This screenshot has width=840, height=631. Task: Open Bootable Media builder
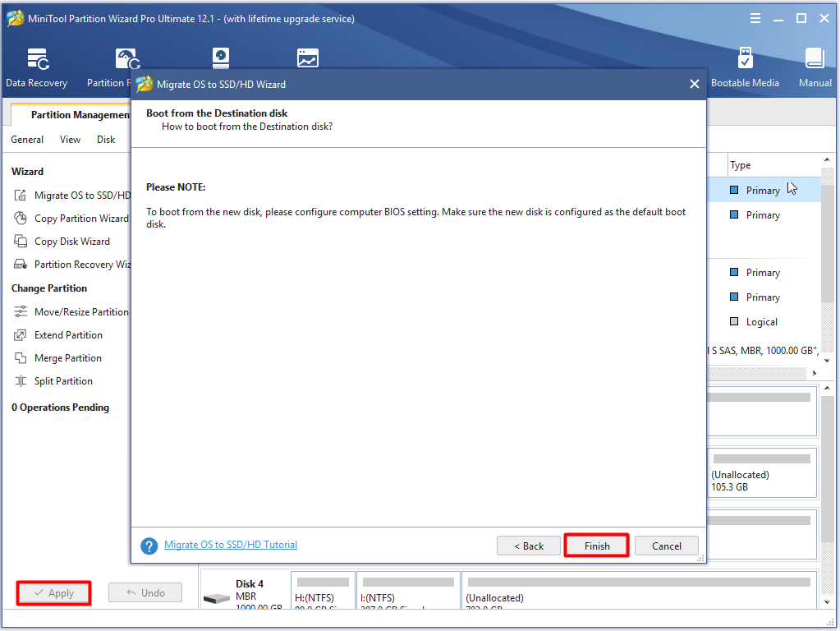pos(745,67)
